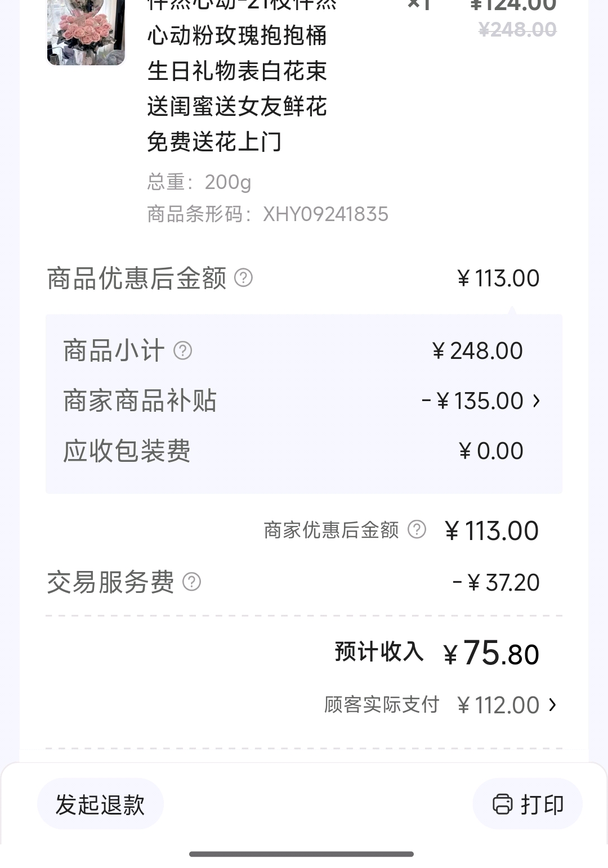Expand 顾客实际支付 chevron arrow

(552, 705)
